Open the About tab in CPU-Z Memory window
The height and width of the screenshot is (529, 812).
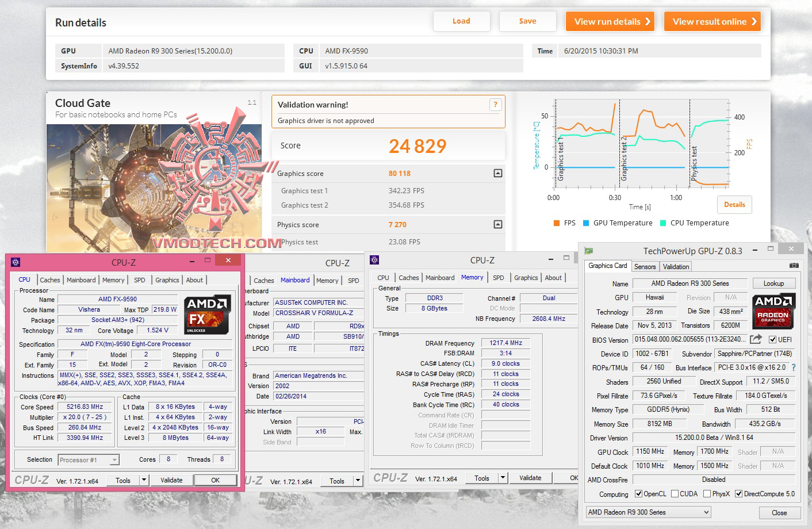553,278
